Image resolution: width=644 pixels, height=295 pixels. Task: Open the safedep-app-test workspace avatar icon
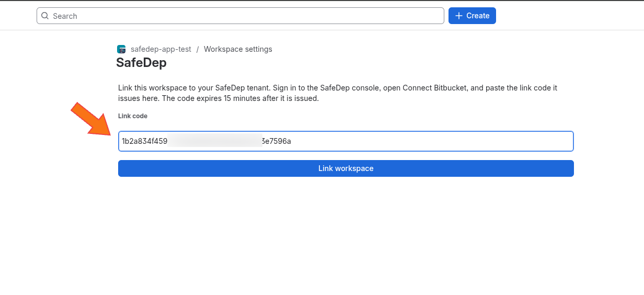[121, 49]
